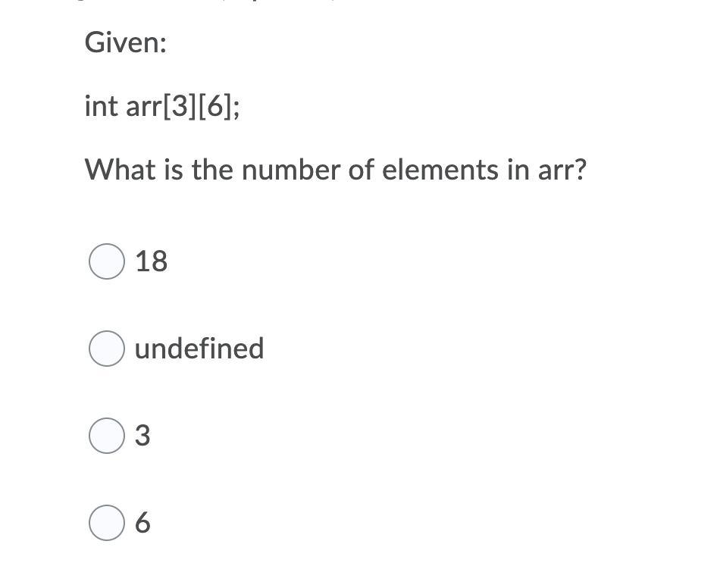This screenshot has width=717, height=588.
Task: Click the "undefined" answer label text
Action: [199, 348]
